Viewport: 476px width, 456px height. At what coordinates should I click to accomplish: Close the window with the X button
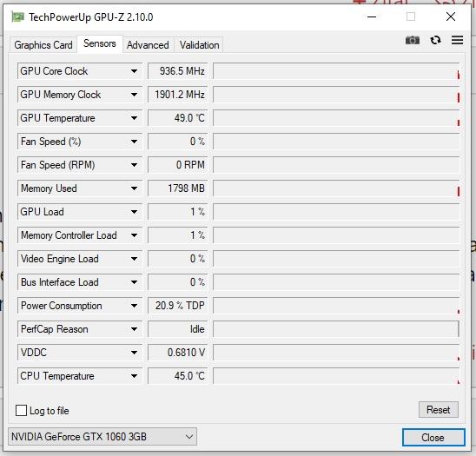click(451, 17)
